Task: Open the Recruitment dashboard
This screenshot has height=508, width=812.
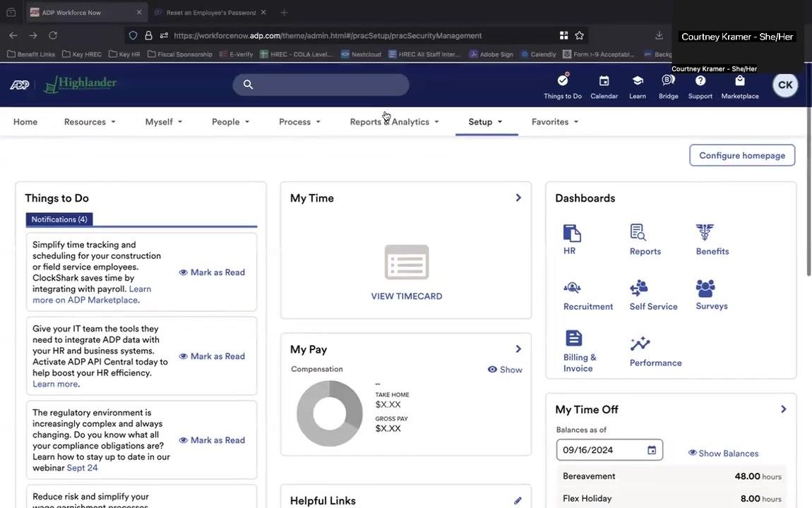Action: pyautogui.click(x=587, y=296)
